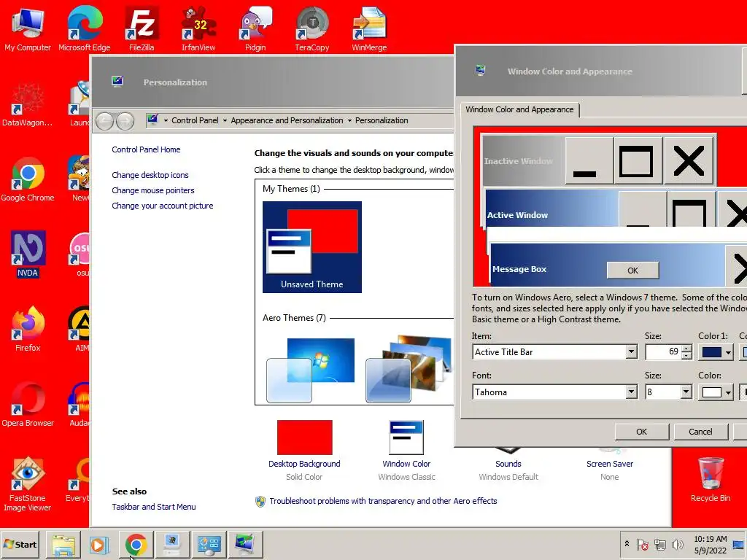Open TeraCopy desktop shortcut
Viewport: 747px width, 560px height.
pos(312,29)
